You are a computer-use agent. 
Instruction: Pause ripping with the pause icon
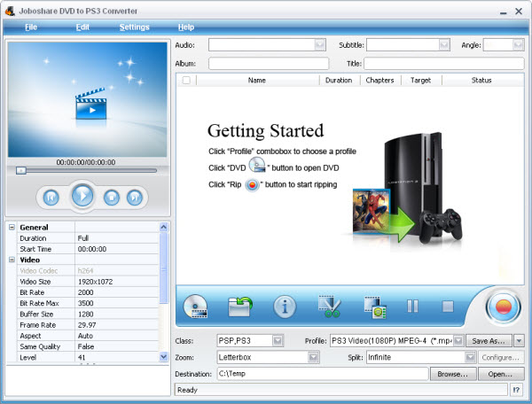tap(412, 307)
